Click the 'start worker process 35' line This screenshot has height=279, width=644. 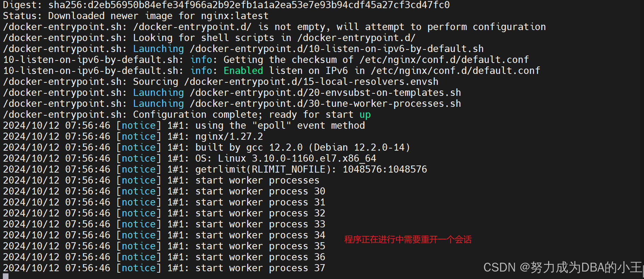(164, 246)
